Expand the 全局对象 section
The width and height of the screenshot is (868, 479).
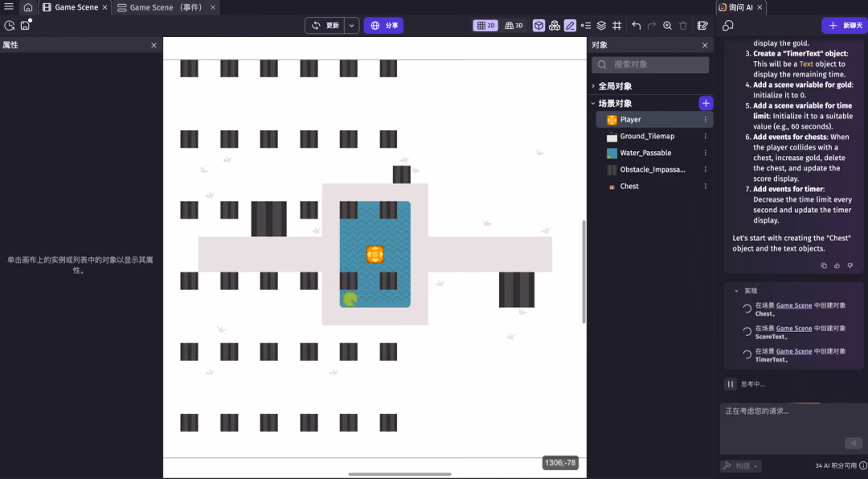593,86
